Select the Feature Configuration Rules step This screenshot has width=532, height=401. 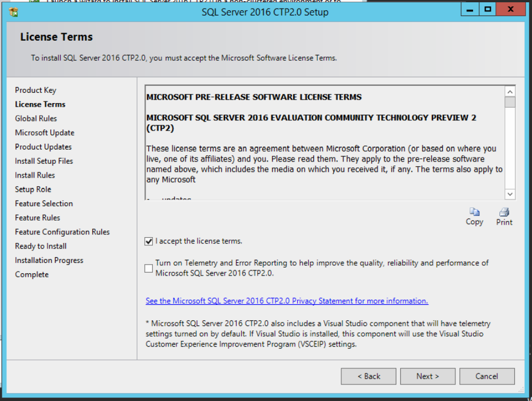click(x=62, y=232)
